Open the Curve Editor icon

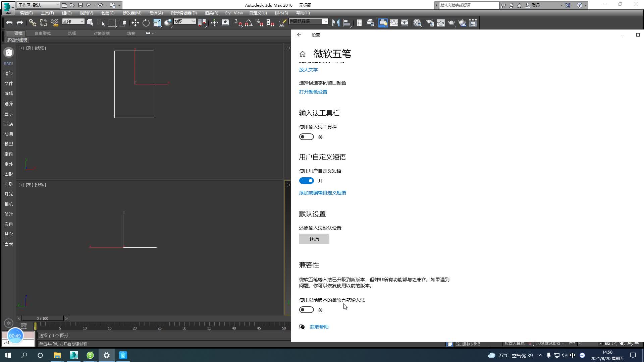click(x=394, y=23)
